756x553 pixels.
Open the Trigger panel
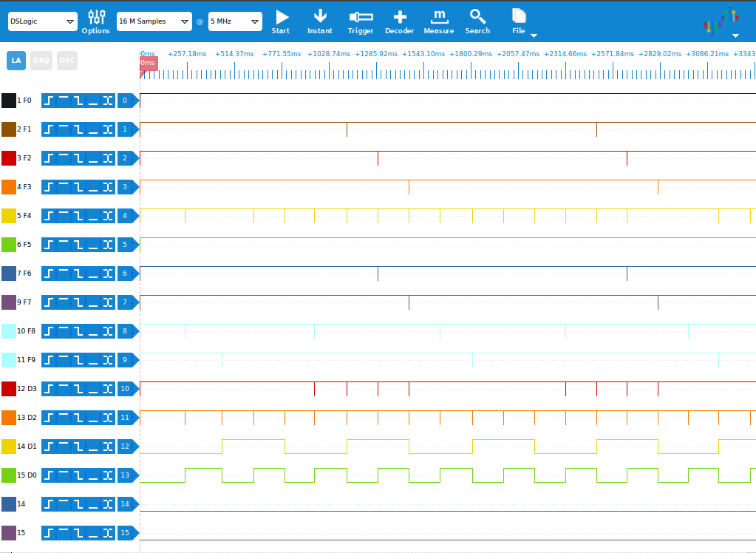pos(361,21)
